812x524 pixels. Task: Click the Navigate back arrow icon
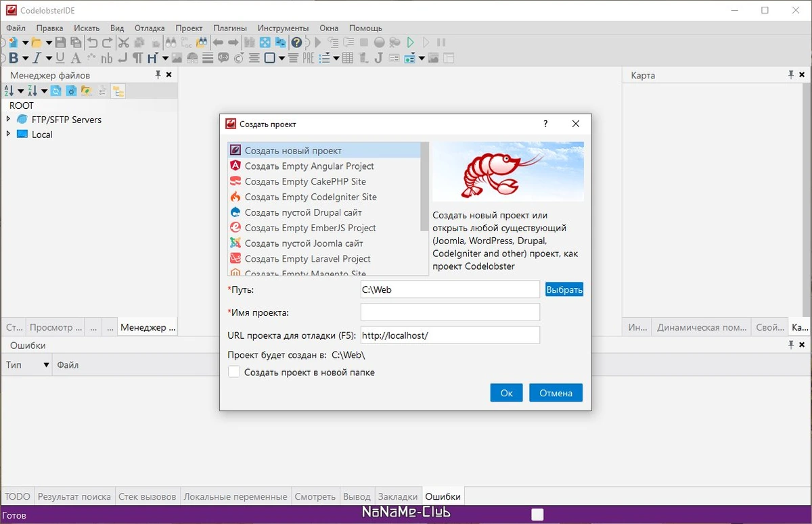click(218, 43)
